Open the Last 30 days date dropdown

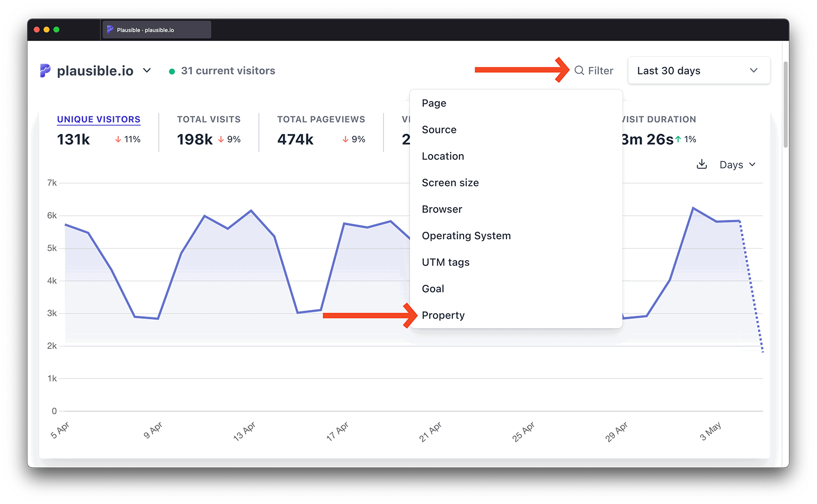(698, 70)
